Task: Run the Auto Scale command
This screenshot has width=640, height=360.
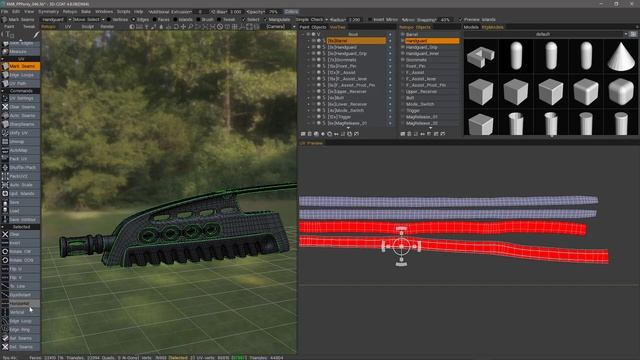Action: (20, 185)
